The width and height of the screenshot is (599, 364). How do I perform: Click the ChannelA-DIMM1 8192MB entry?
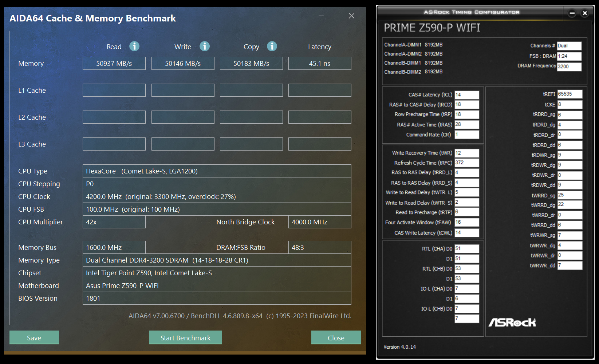[413, 45]
